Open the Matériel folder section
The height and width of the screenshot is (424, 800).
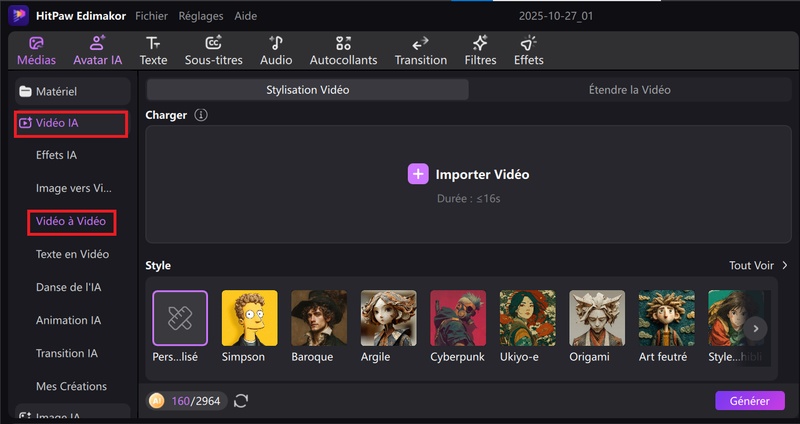point(72,92)
